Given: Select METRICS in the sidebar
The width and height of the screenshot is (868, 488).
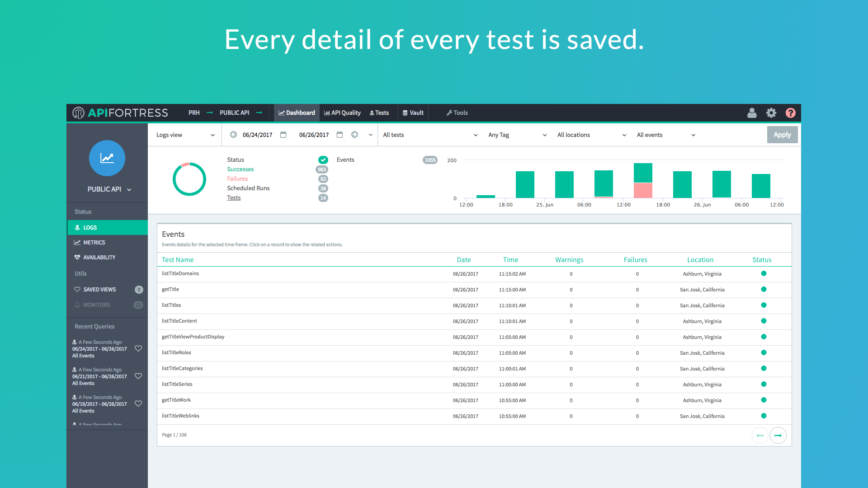Looking at the screenshot, I should coord(108,242).
